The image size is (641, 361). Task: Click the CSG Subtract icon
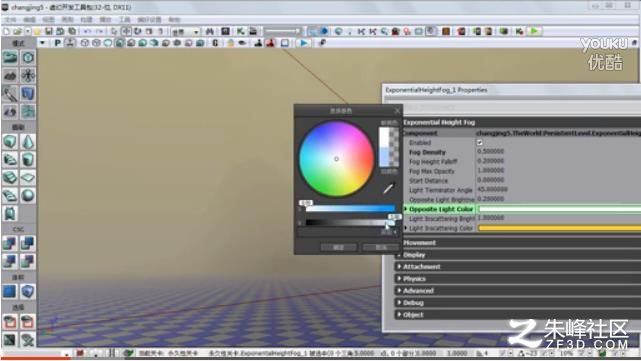(28, 243)
